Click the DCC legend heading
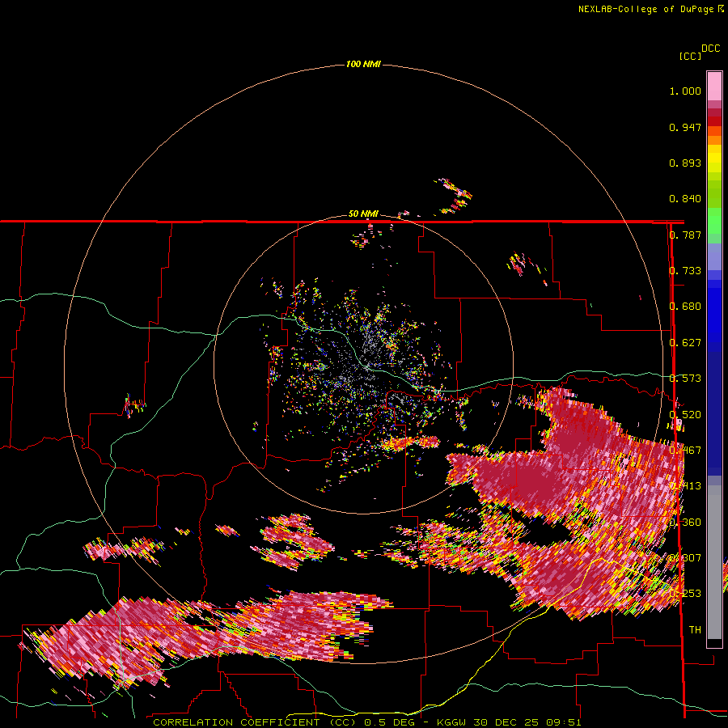This screenshot has height=728, width=728. coord(710,49)
